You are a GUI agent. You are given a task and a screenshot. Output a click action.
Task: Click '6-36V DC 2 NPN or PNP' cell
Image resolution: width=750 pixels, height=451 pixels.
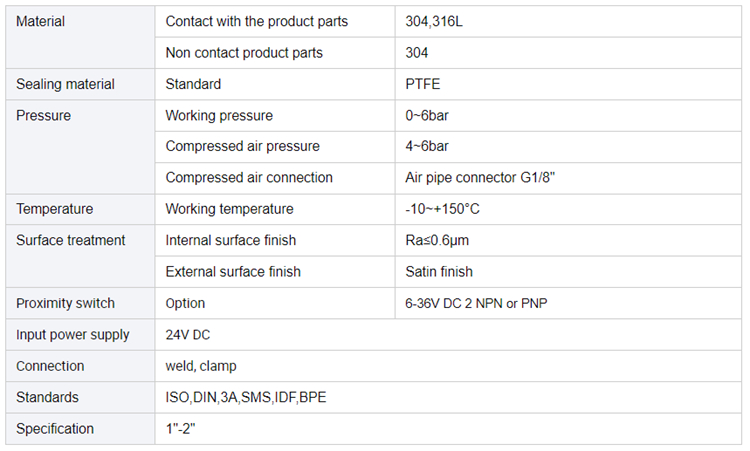click(x=568, y=303)
